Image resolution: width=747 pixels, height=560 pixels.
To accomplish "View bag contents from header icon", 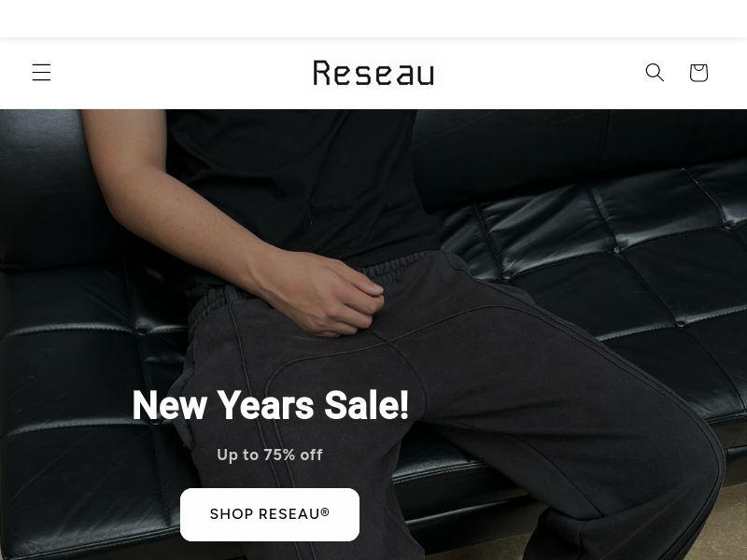I will [x=698, y=73].
